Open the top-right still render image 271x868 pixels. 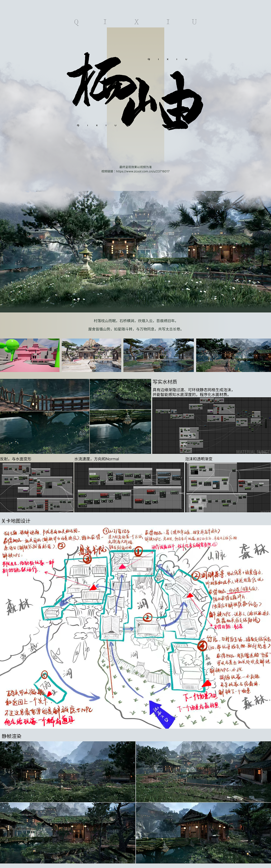click(203, 771)
